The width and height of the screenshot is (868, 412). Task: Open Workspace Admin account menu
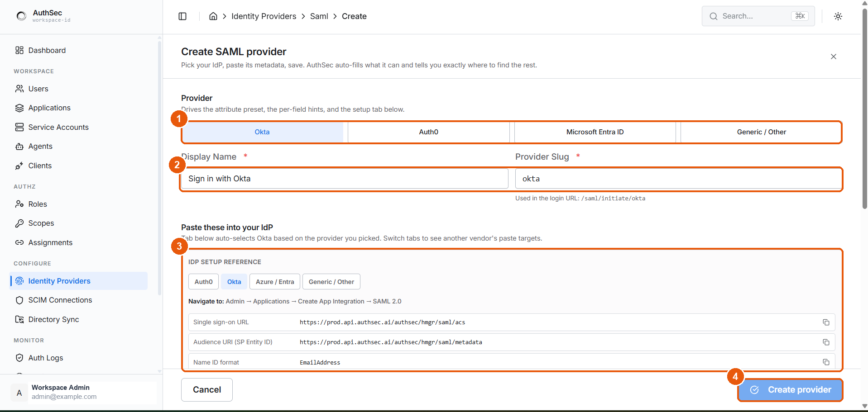(x=83, y=393)
